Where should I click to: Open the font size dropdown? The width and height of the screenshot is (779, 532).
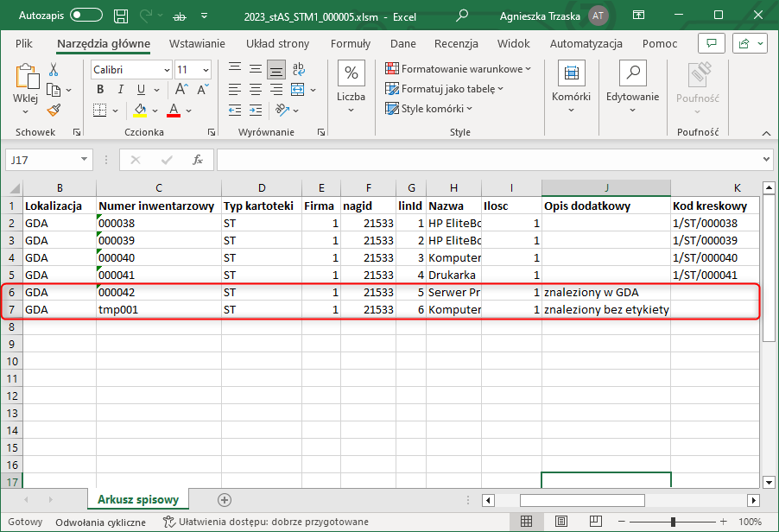(206, 70)
